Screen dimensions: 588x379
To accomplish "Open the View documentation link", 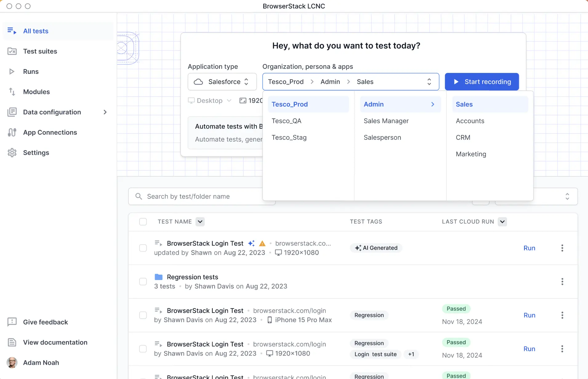I will [x=55, y=343].
